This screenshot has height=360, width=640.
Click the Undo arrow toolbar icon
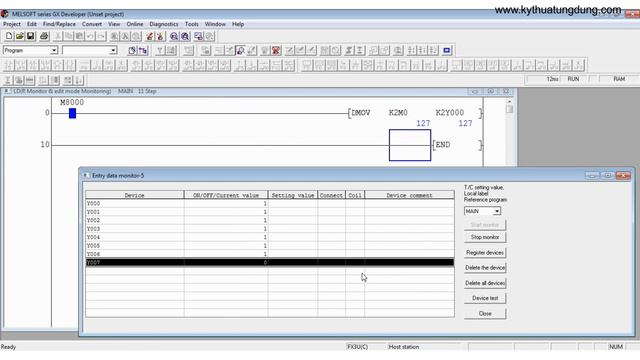[90, 36]
